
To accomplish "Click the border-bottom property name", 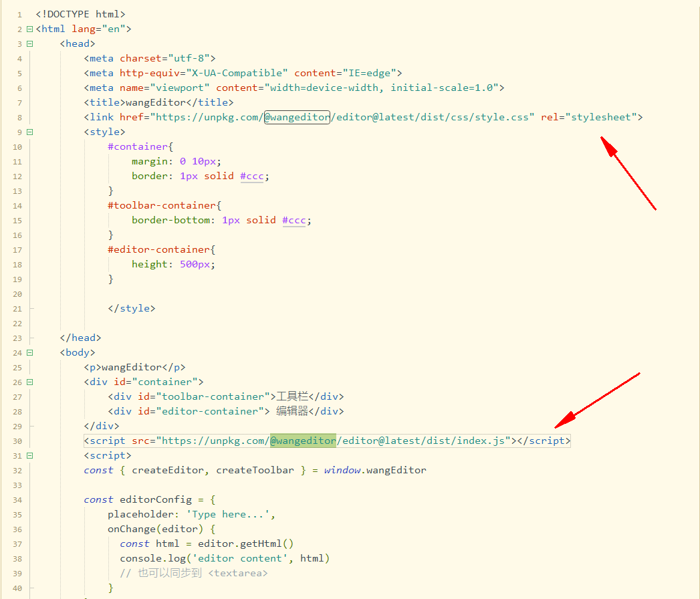I will 171,221.
